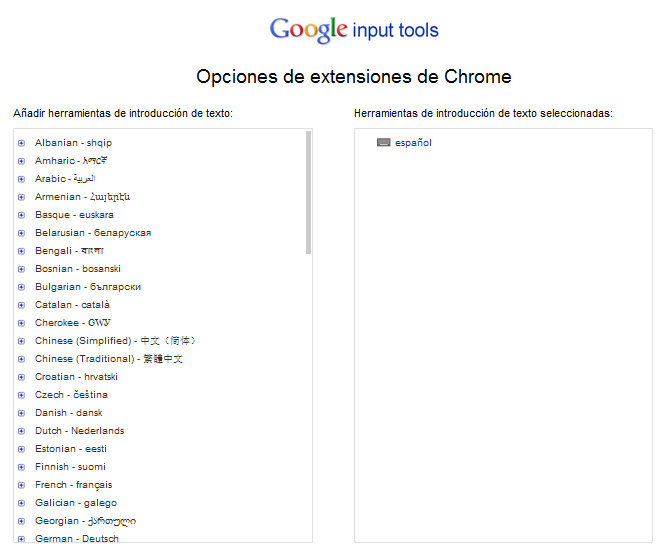This screenshot has height=559, width=665.
Task: Expand Chinese (Simplified) input options
Action: (21, 341)
